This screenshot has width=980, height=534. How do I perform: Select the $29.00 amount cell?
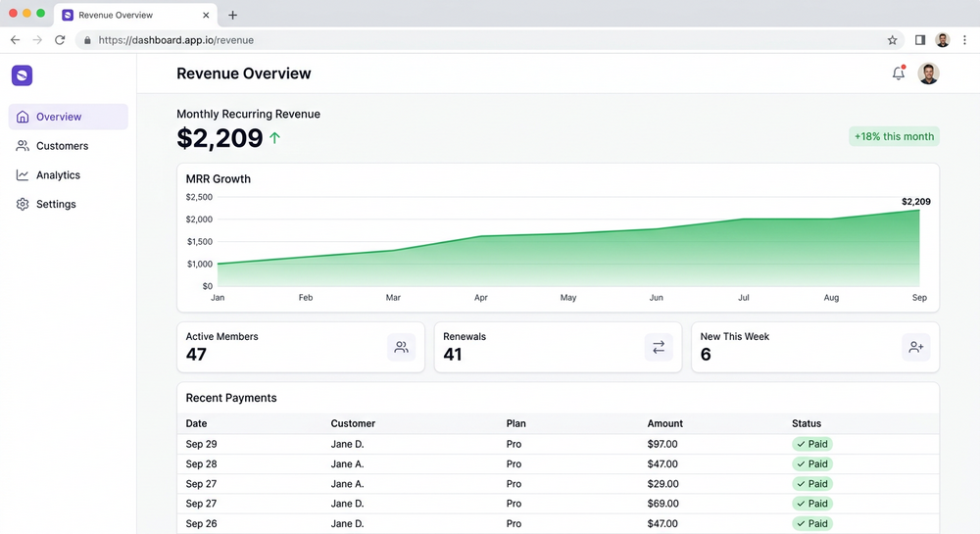(x=663, y=484)
